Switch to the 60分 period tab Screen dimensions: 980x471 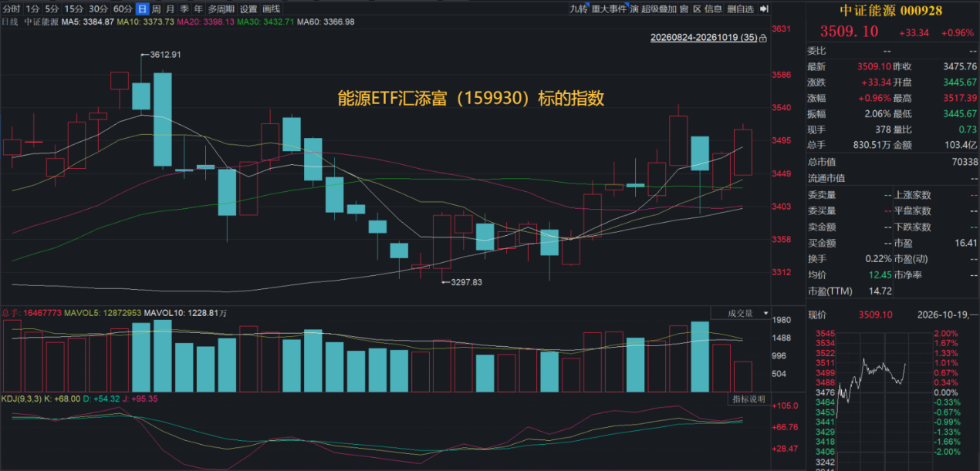(x=123, y=9)
